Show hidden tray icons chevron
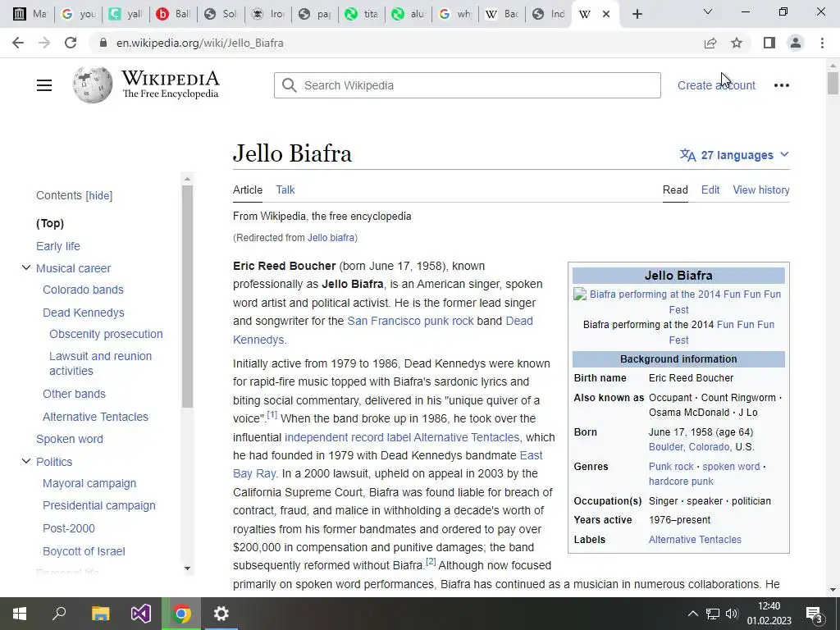The width and height of the screenshot is (840, 630). pyautogui.click(x=692, y=614)
